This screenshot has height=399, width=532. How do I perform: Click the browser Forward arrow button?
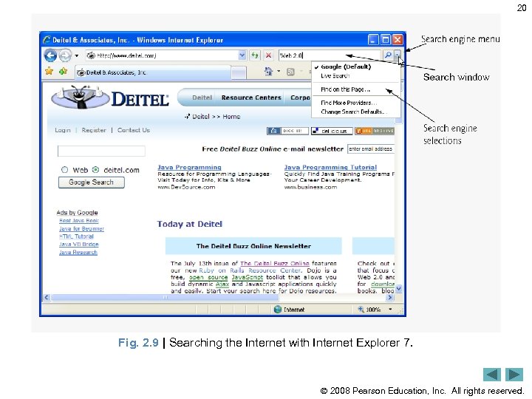(65, 55)
